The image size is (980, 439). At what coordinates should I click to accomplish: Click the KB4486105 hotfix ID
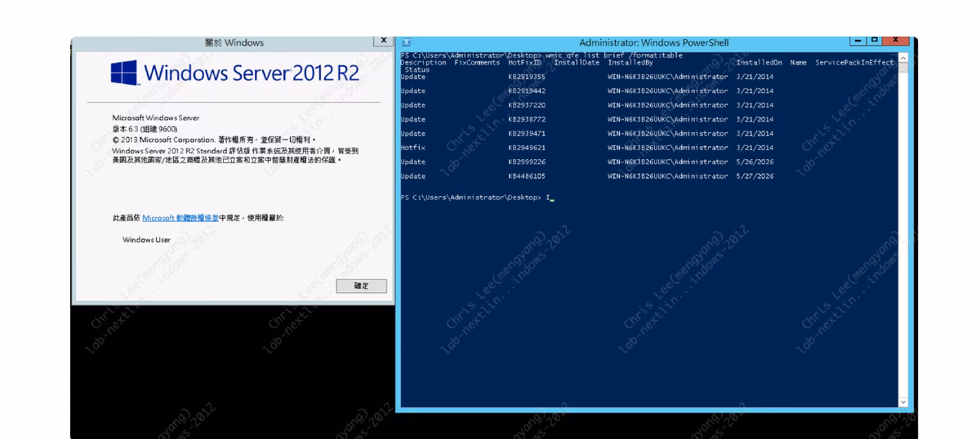tap(527, 175)
